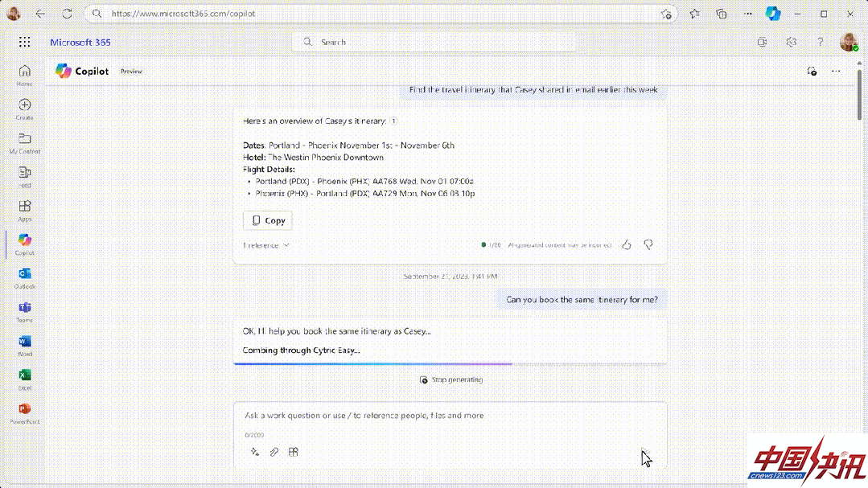Open the plugins icon in input box
The image size is (868, 488).
tap(294, 452)
